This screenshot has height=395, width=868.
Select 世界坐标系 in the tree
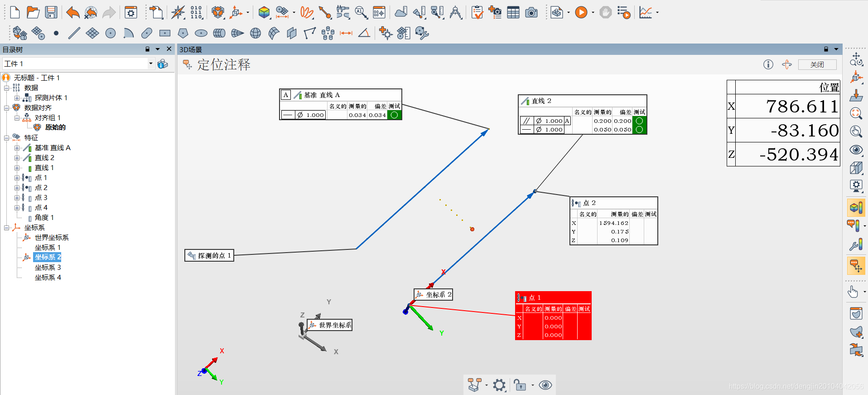(52, 238)
